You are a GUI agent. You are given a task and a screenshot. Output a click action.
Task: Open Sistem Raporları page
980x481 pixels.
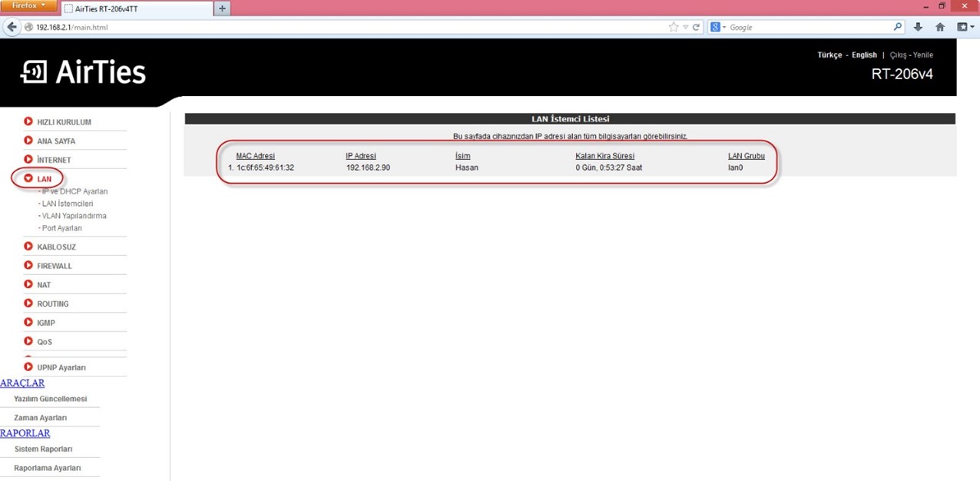44,449
